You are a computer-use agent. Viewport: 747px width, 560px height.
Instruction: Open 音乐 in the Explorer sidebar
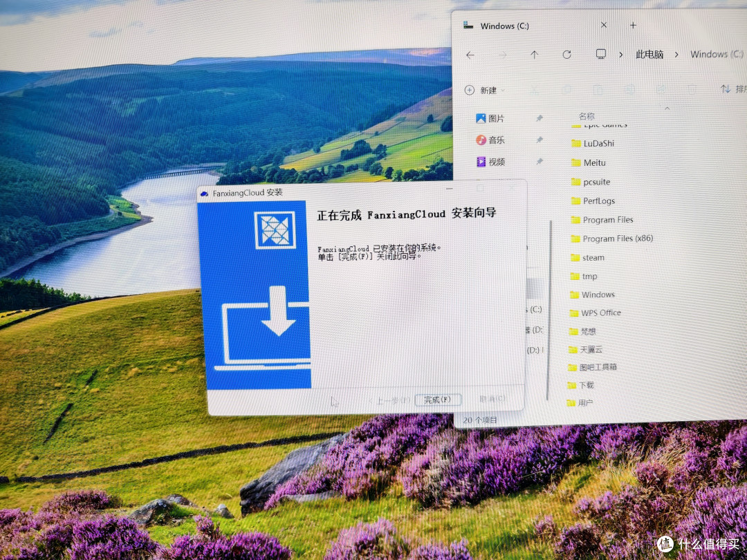tap(490, 140)
